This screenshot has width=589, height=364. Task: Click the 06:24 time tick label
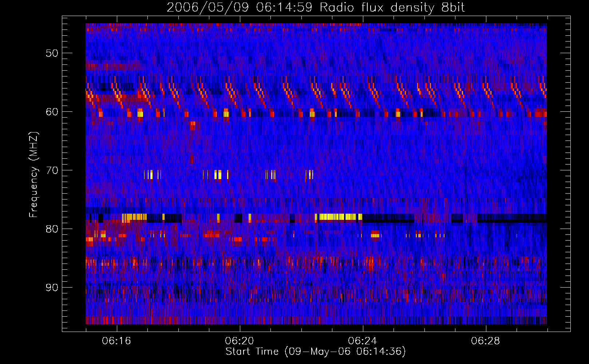coord(363,341)
